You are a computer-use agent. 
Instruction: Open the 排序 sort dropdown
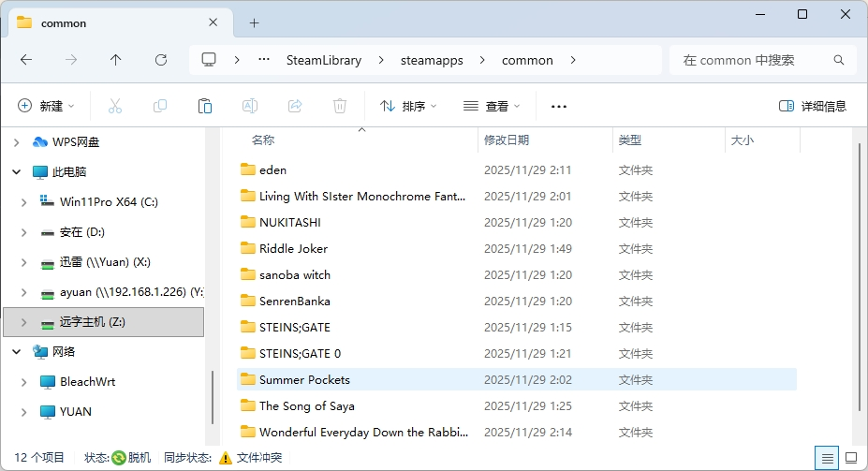click(x=408, y=106)
